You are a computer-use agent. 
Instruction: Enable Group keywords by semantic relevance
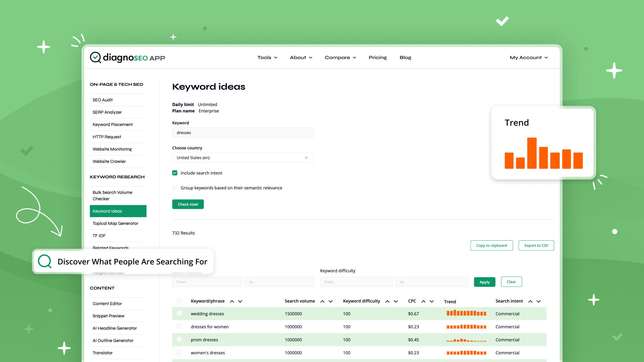pos(175,188)
